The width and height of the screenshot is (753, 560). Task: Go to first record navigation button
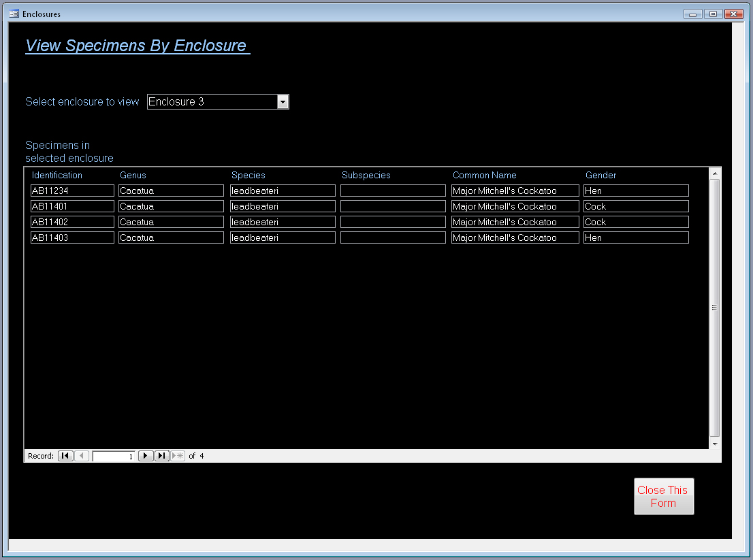tap(65, 456)
